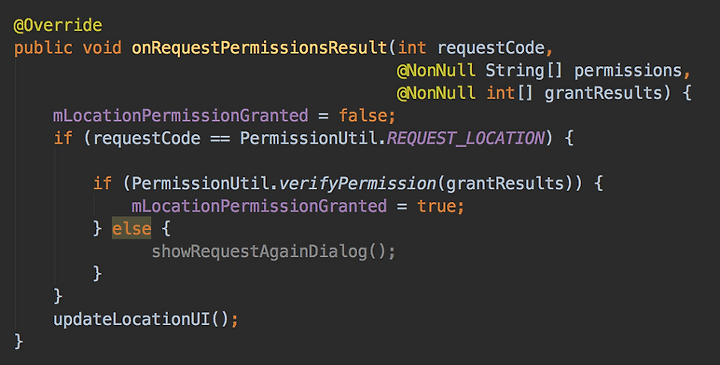Place the cursor on the requestCode parameter

point(491,48)
